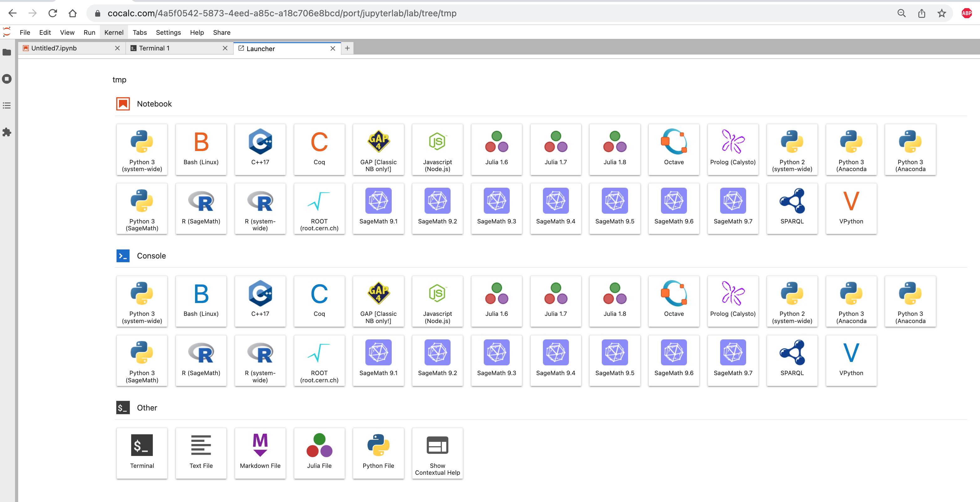Create a new Julia File

click(x=319, y=453)
